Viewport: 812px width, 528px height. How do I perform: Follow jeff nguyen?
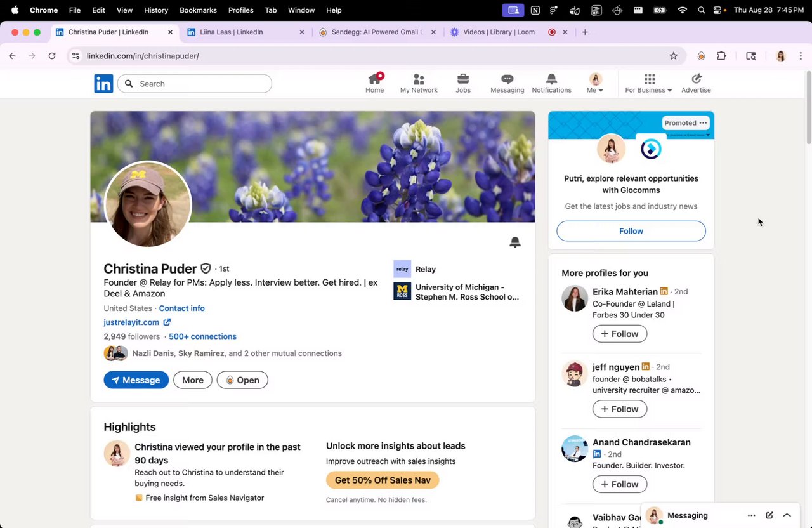[620, 409]
